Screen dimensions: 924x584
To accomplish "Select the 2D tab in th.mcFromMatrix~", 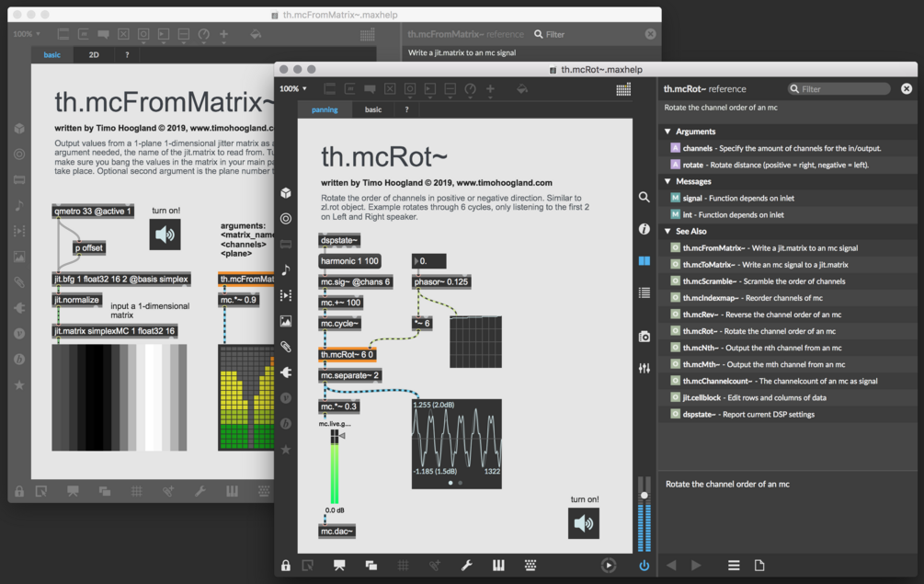I will pyautogui.click(x=94, y=55).
